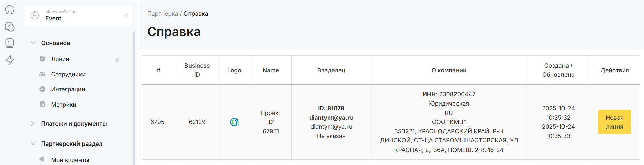Open the Интеграции menu item
This screenshot has width=644, height=165.
pyautogui.click(x=68, y=89)
